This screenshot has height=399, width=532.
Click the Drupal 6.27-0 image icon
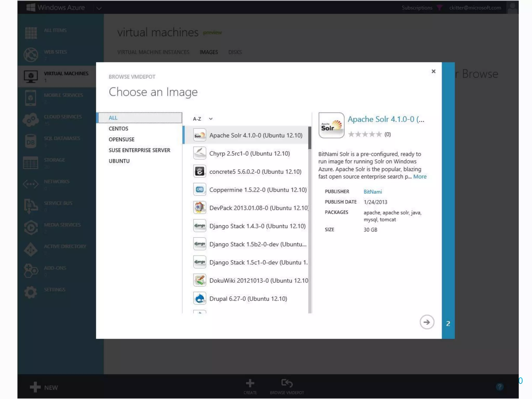pos(199,298)
